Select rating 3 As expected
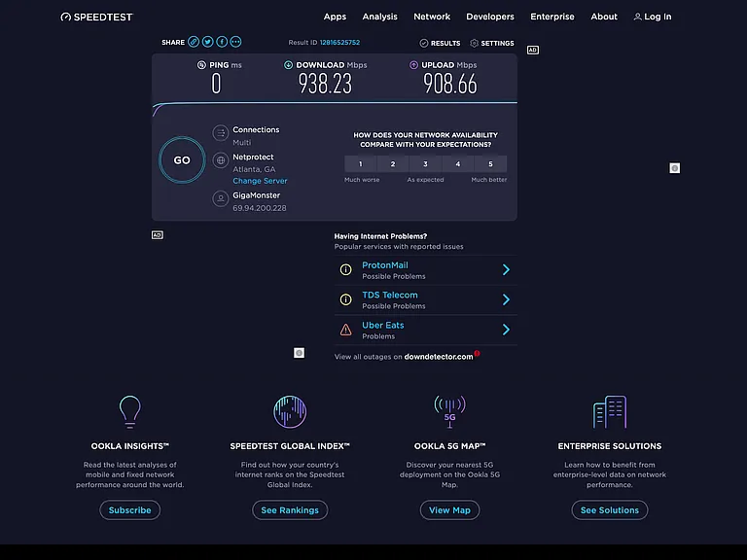Viewport: 747px width, 560px height. (425, 163)
